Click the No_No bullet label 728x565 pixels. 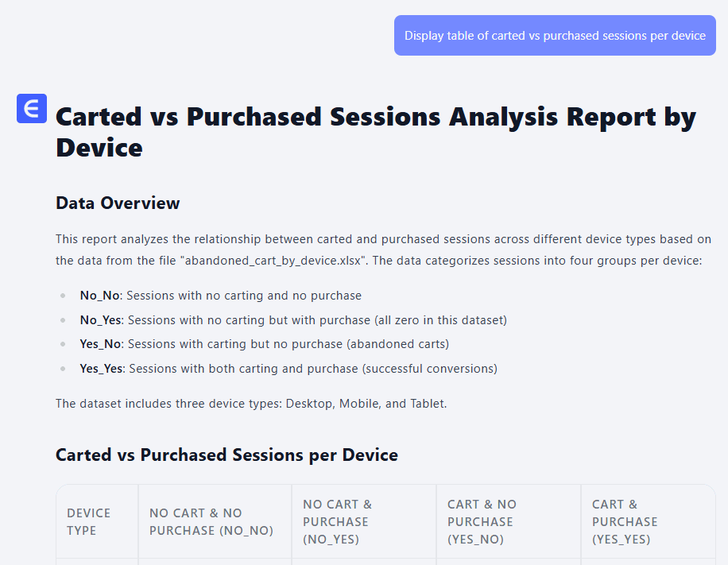tap(100, 296)
